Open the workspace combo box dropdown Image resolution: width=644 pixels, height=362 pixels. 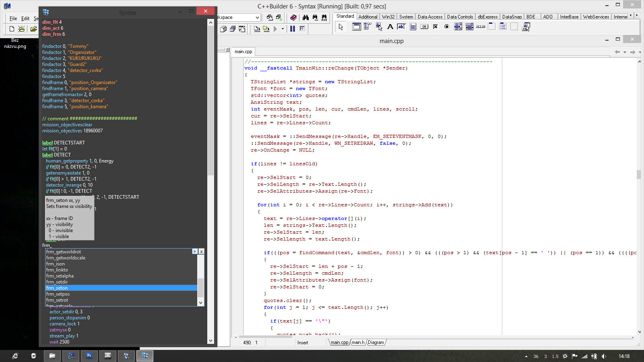[257, 17]
